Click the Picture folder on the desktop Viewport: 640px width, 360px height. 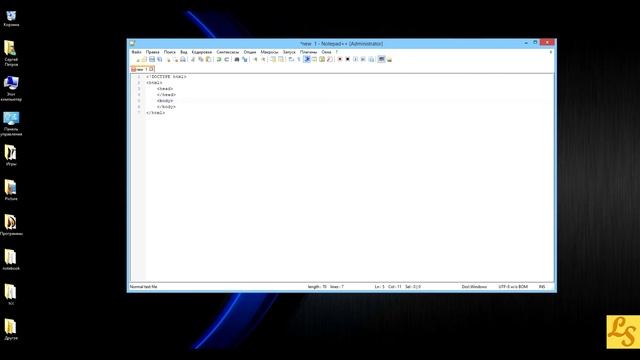(x=11, y=190)
